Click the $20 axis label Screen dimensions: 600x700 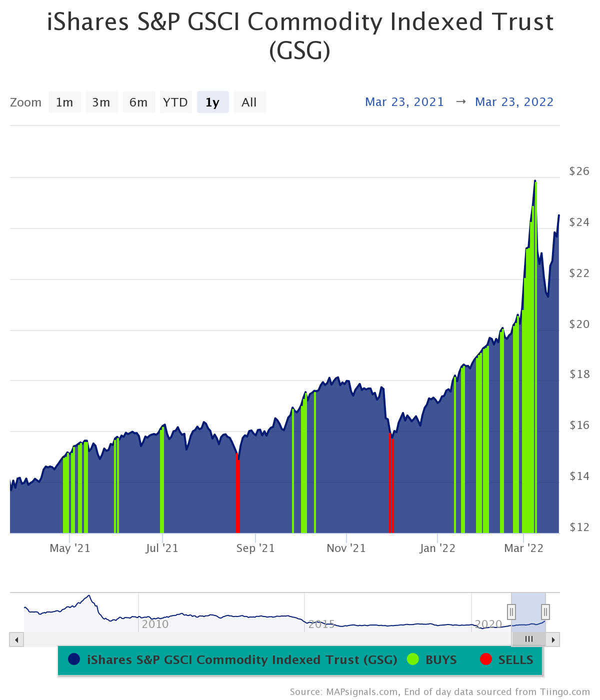pos(579,324)
